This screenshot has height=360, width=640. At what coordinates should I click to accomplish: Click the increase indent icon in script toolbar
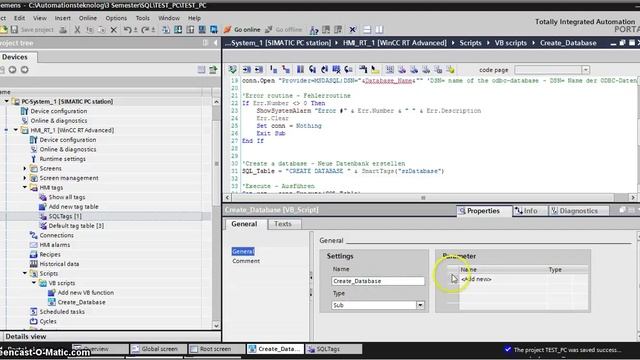click(x=247, y=70)
